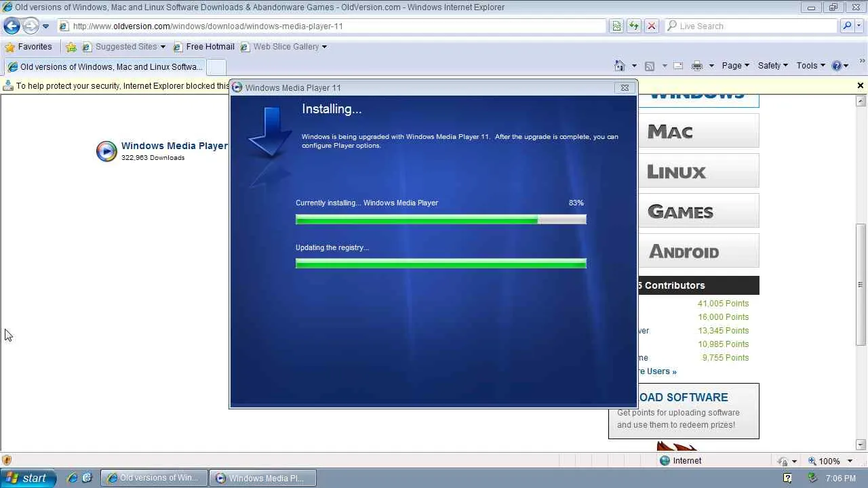Open Suggested Sites in favorites bar
Viewport: 868px width, 488px height.
point(123,47)
